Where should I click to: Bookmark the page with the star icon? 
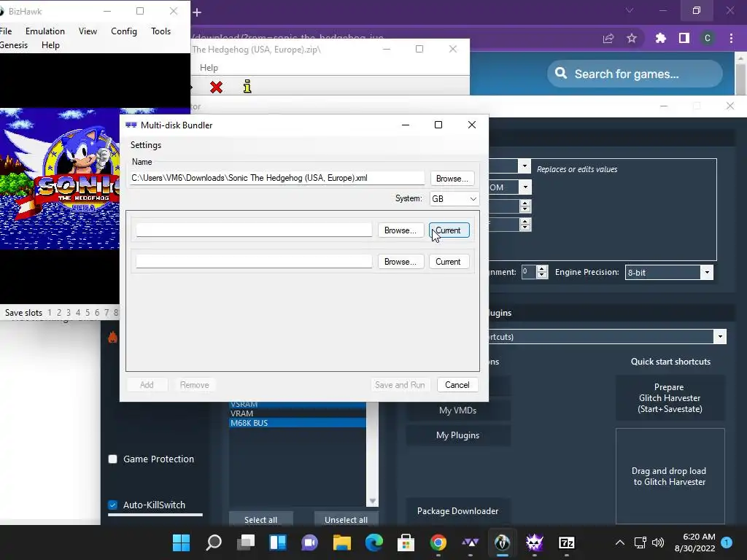pos(632,38)
